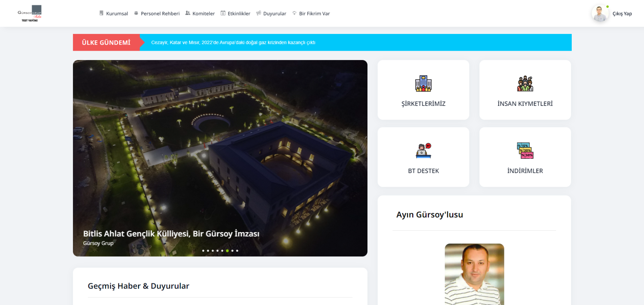The width and height of the screenshot is (644, 305).
Task: Select the last carousel slide dot
Action: pyautogui.click(x=237, y=251)
